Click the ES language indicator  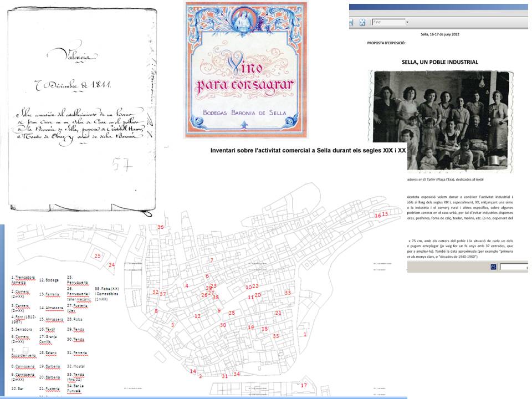point(493,267)
